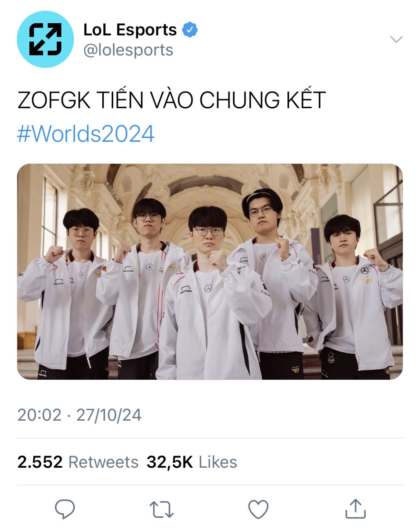Share the tweet via upload arrow icon
Viewport: 420px width, 532px height.
tap(355, 509)
